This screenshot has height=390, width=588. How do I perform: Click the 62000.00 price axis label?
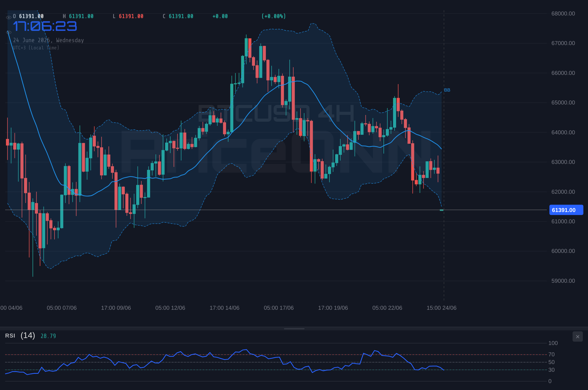(x=563, y=192)
